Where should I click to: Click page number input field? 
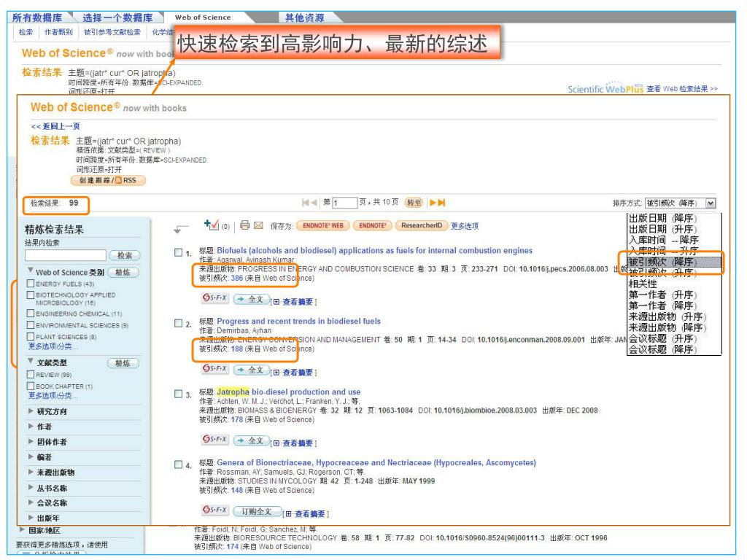345,203
